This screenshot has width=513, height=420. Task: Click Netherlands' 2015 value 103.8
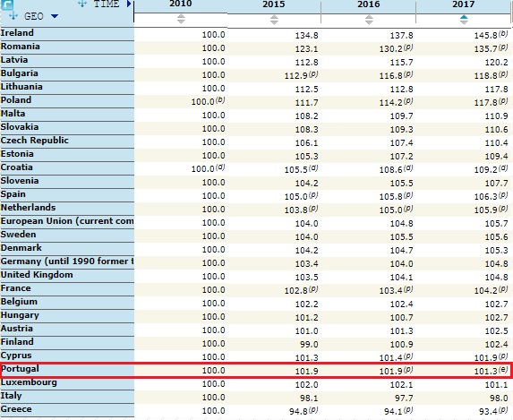tap(296, 210)
